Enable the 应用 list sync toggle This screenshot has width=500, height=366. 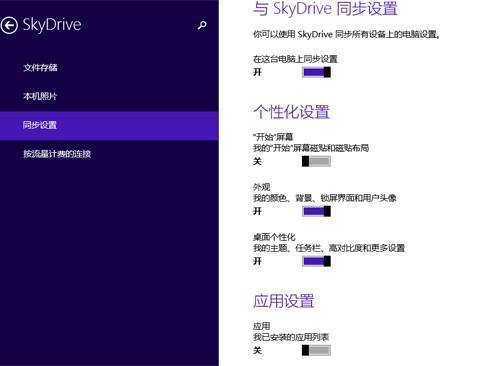pos(316,350)
